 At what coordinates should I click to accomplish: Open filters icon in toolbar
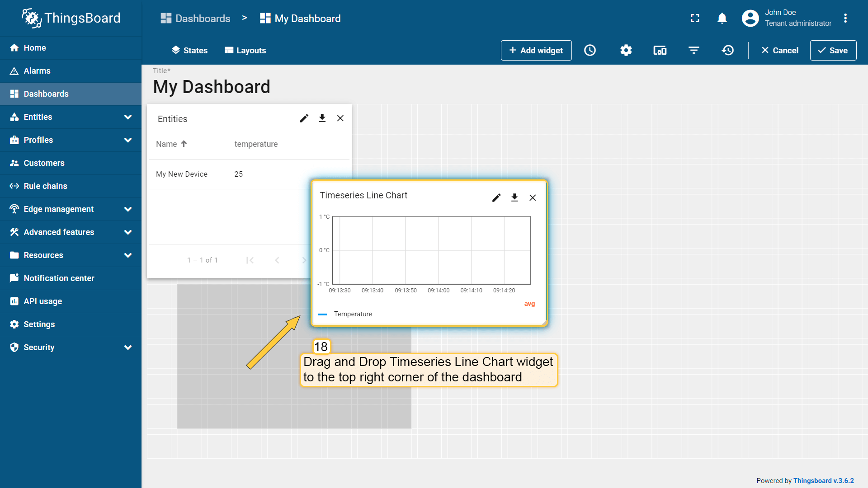coord(693,50)
